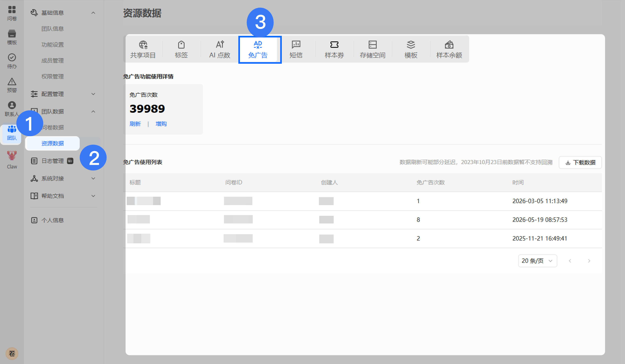The width and height of the screenshot is (625, 364).
Task: Switch to the AI 点数 tab
Action: pos(220,49)
